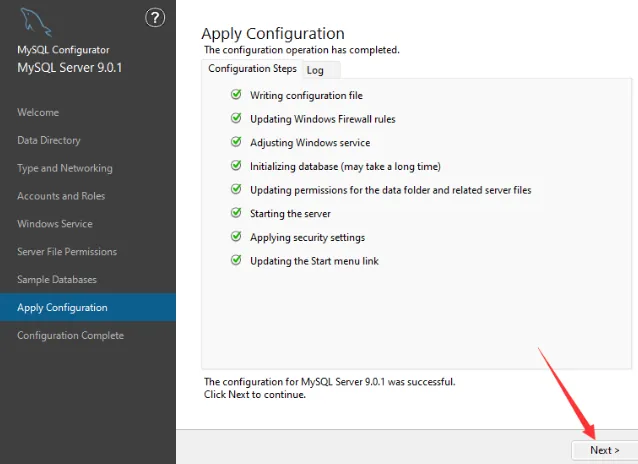This screenshot has width=638, height=464.
Task: Click the check icon for Applying security settings
Action: (236, 236)
